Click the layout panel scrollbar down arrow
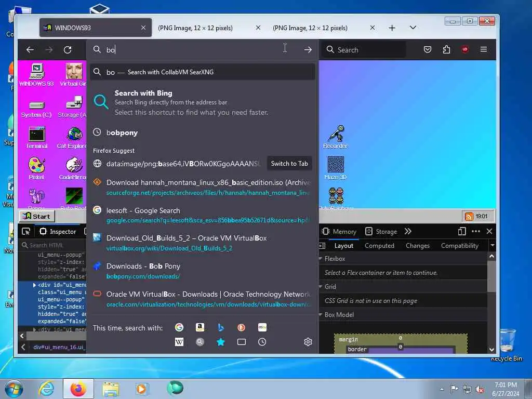 click(492, 350)
